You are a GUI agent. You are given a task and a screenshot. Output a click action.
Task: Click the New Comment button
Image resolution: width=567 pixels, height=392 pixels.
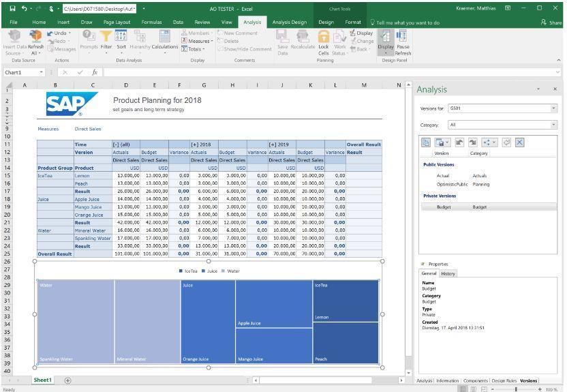pyautogui.click(x=237, y=33)
